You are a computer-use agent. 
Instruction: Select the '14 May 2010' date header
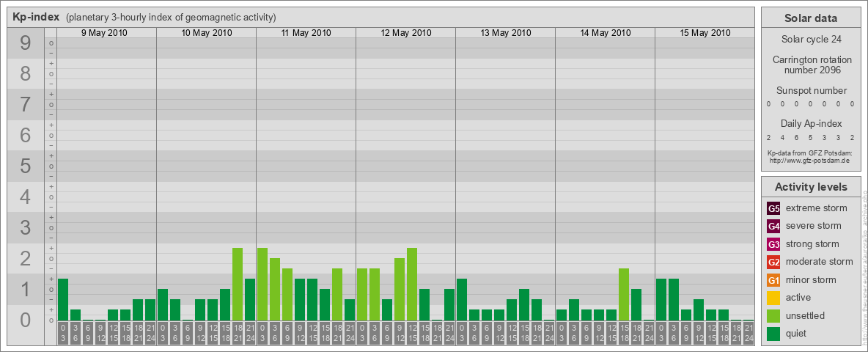click(x=605, y=33)
